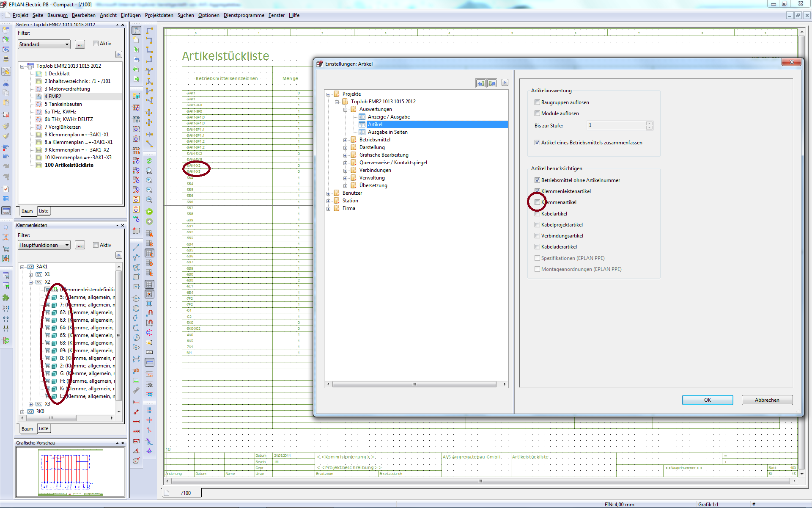The width and height of the screenshot is (812, 508).
Task: Click the Abbrechen button
Action: [x=767, y=400]
